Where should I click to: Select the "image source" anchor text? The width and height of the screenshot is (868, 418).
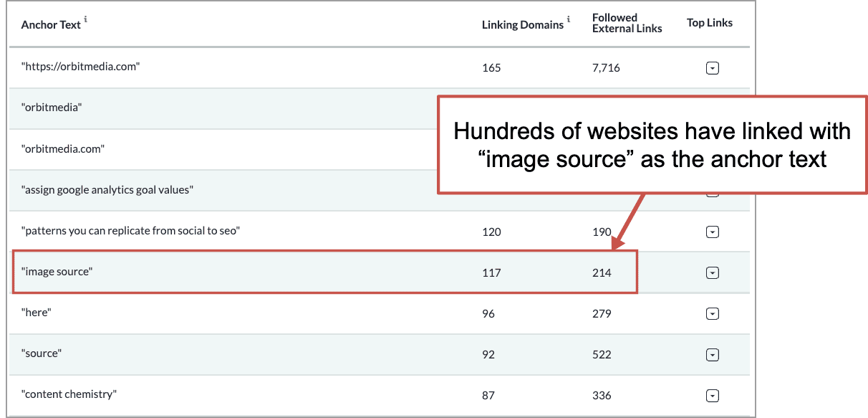pos(57,272)
